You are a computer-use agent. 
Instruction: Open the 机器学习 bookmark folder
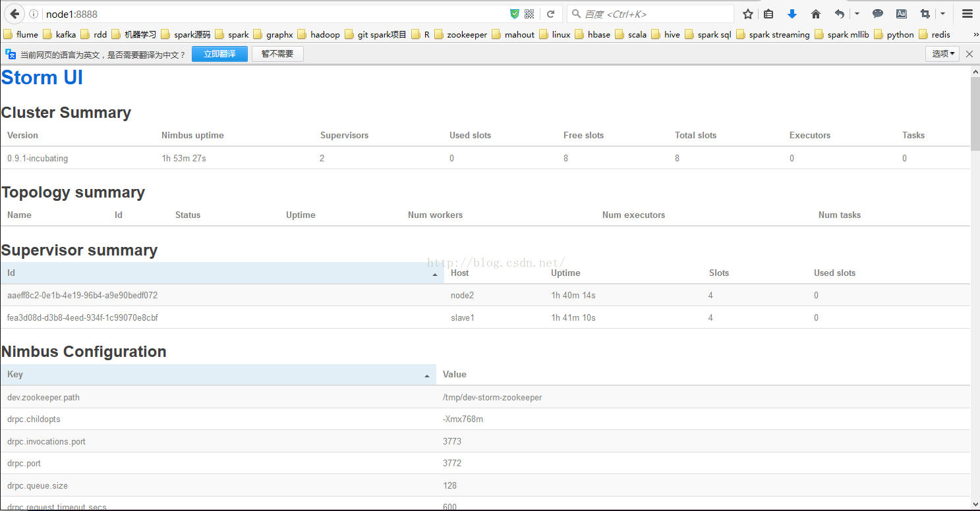click(134, 35)
